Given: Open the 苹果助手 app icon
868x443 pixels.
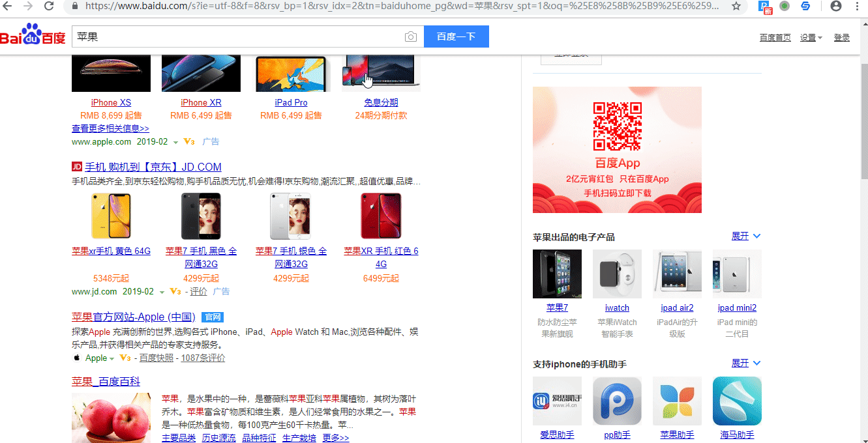Looking at the screenshot, I should 677,401.
